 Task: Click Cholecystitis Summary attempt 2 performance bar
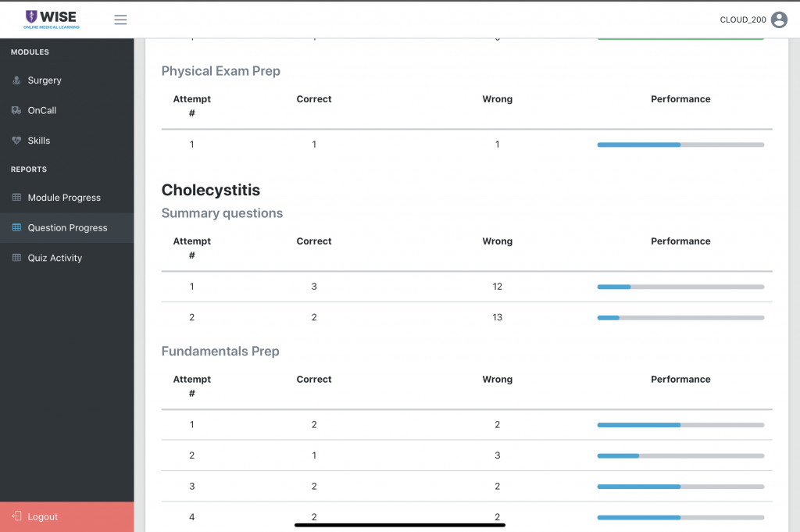pyautogui.click(x=680, y=318)
